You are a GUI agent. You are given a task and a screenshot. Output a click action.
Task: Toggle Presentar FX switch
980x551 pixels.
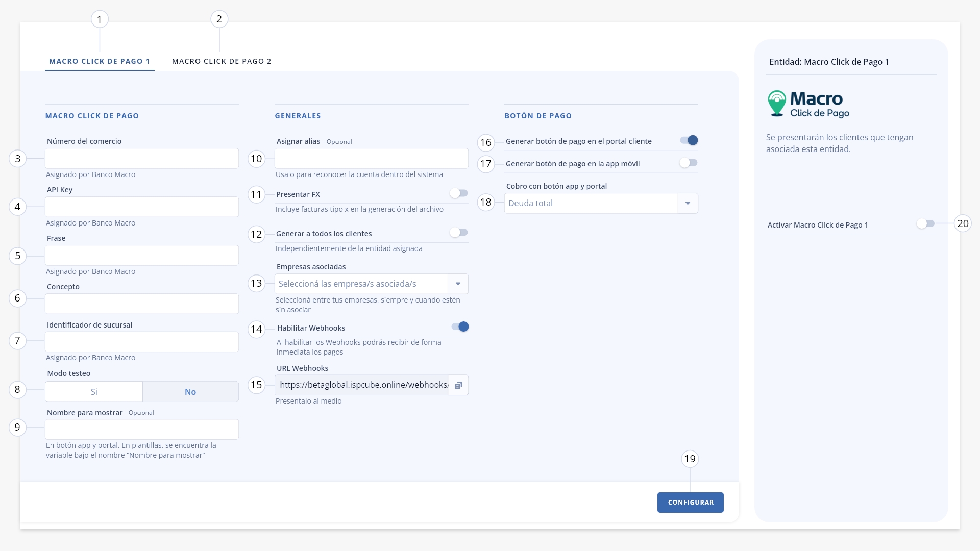pyautogui.click(x=459, y=193)
